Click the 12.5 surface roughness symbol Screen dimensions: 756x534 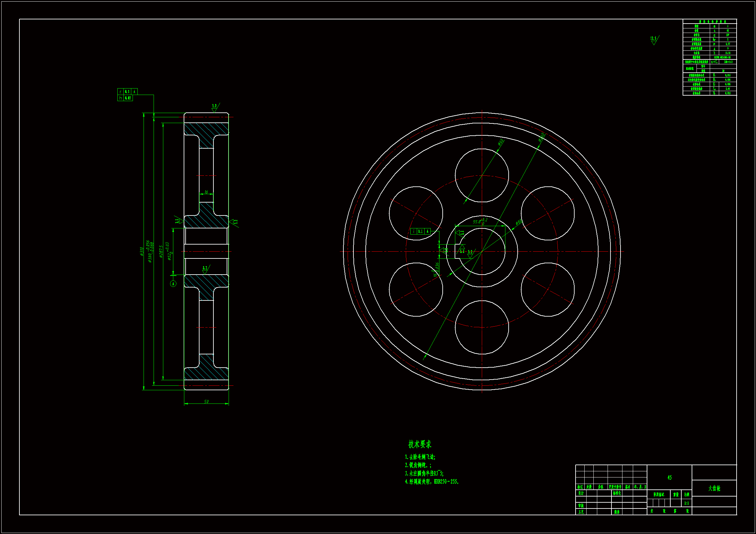tap(654, 40)
